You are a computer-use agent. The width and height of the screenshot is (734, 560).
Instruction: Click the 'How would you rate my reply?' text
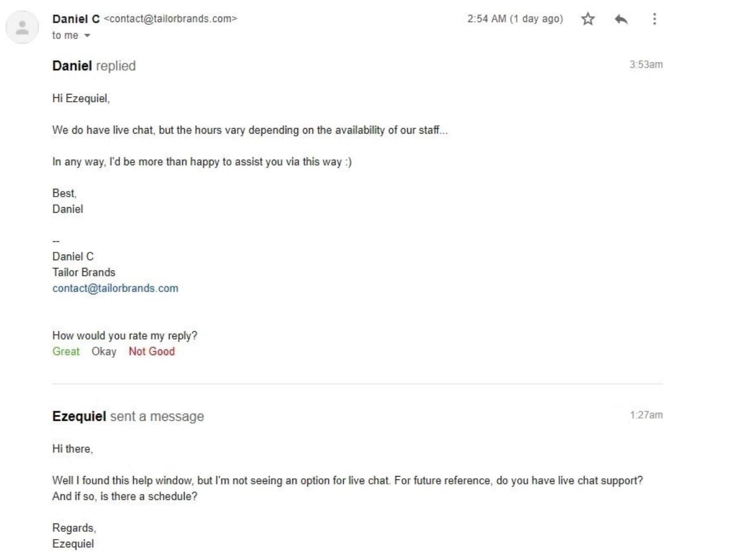125,336
